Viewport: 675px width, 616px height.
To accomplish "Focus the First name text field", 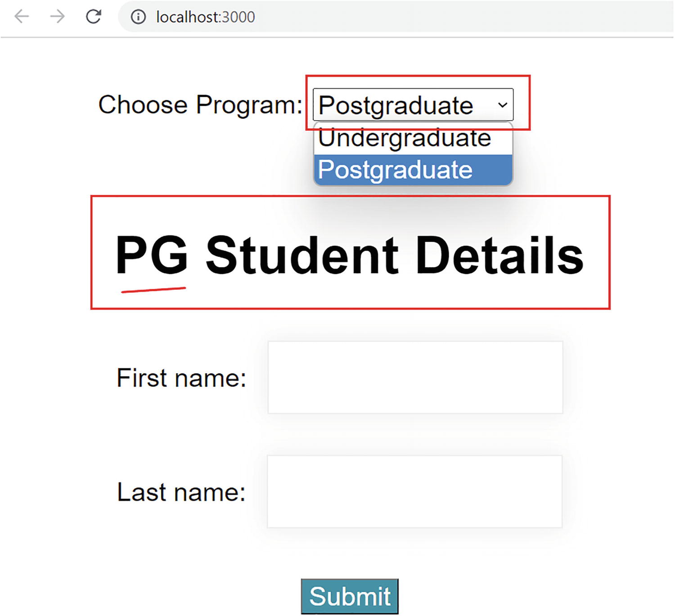I will pyautogui.click(x=415, y=377).
